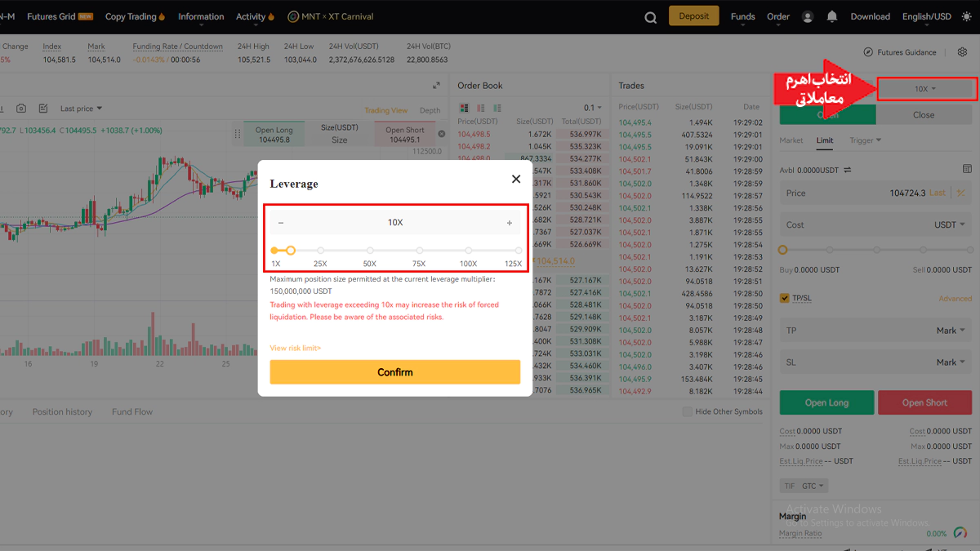The height and width of the screenshot is (551, 980).
Task: Open the Copy Trading menu
Action: [x=135, y=16]
